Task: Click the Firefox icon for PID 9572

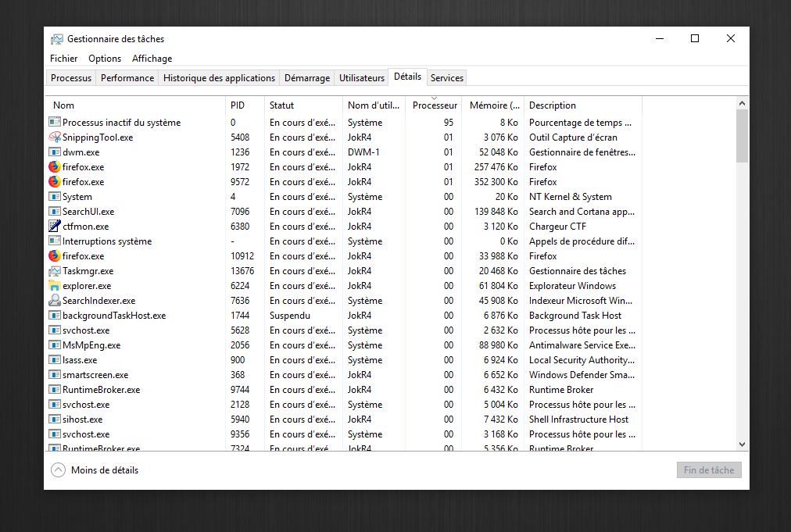Action: coord(55,181)
